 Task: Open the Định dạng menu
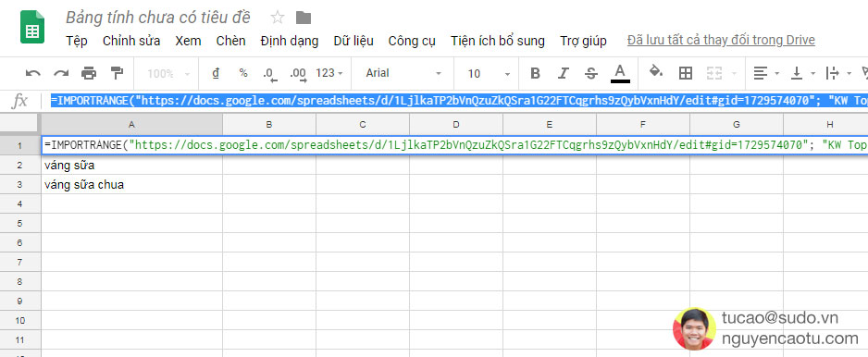click(x=290, y=41)
